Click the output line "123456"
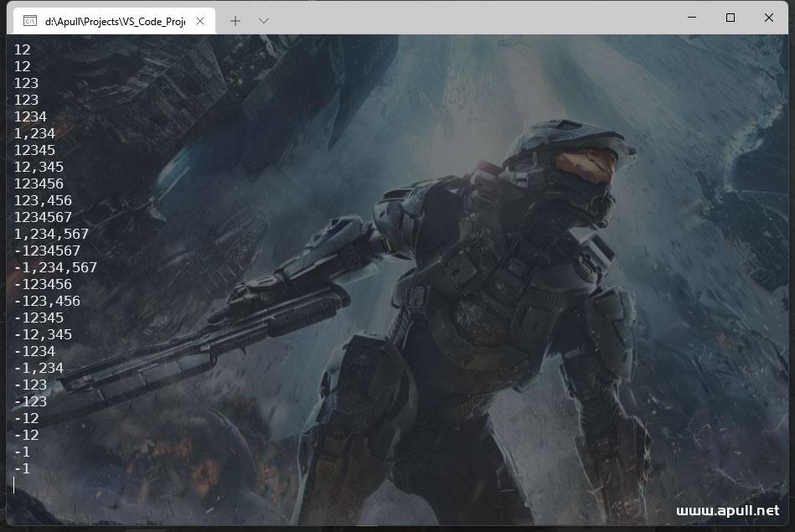This screenshot has width=795, height=532. coord(39,183)
